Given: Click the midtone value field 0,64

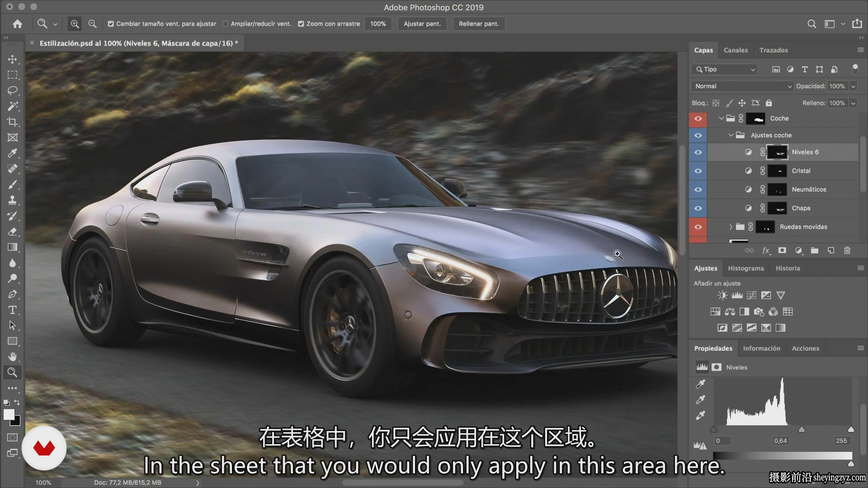Looking at the screenshot, I should click(780, 441).
